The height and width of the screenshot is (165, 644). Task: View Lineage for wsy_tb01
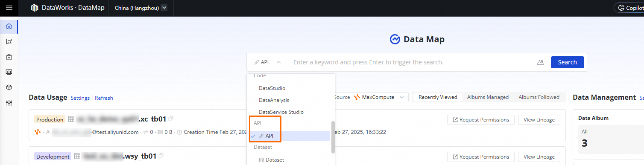539,156
